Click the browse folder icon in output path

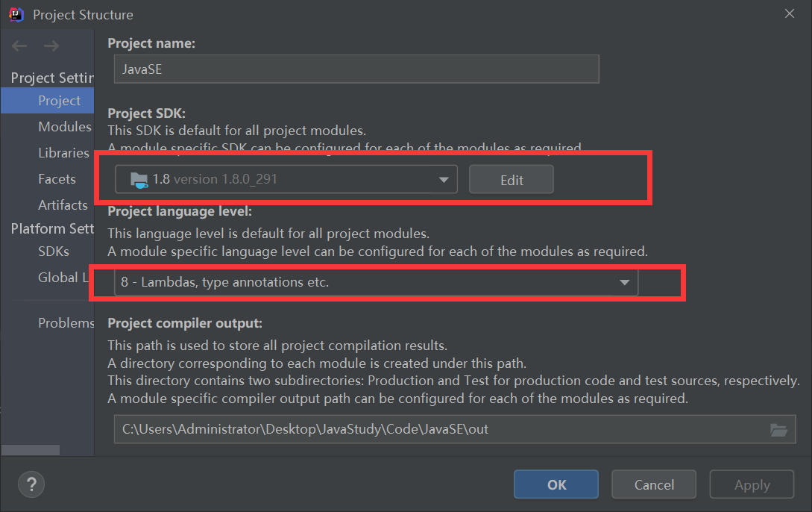click(x=778, y=429)
